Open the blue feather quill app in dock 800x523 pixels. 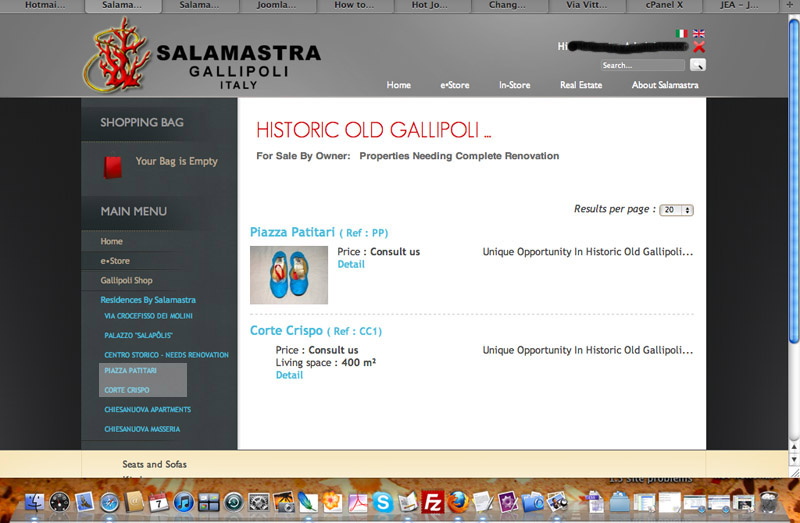308,502
